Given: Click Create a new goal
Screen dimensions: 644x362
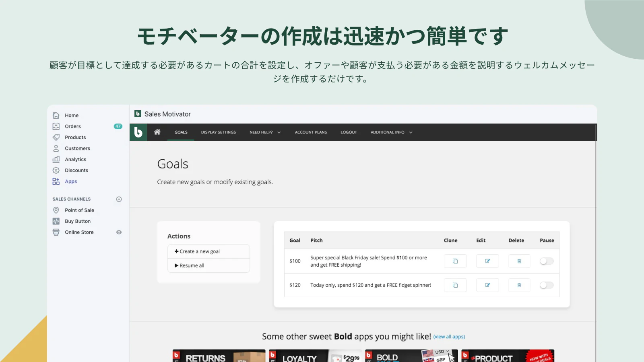Looking at the screenshot, I should click(x=208, y=251).
